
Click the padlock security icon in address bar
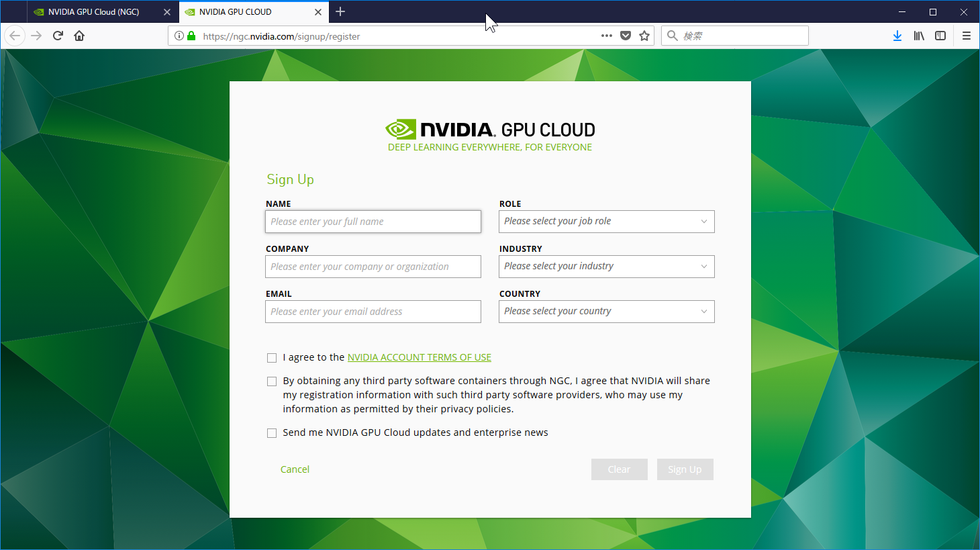191,36
